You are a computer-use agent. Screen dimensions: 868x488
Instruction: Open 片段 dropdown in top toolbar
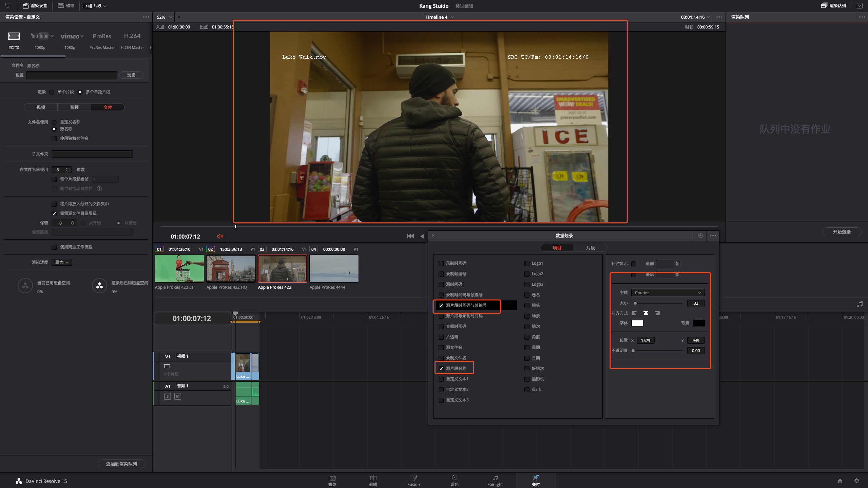[95, 6]
